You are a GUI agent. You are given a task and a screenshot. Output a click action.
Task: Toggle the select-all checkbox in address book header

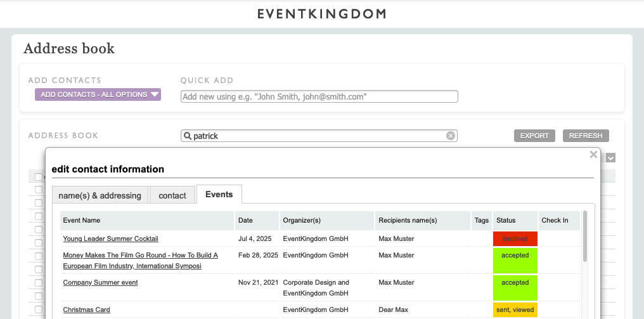coord(39,177)
